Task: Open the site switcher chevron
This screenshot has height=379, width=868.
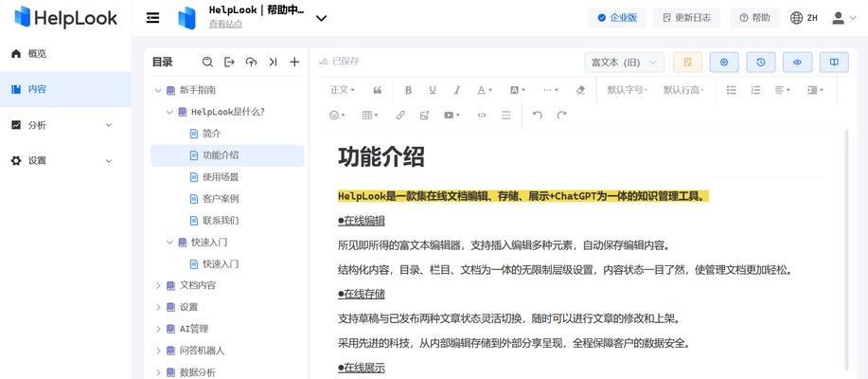Action: tap(321, 18)
